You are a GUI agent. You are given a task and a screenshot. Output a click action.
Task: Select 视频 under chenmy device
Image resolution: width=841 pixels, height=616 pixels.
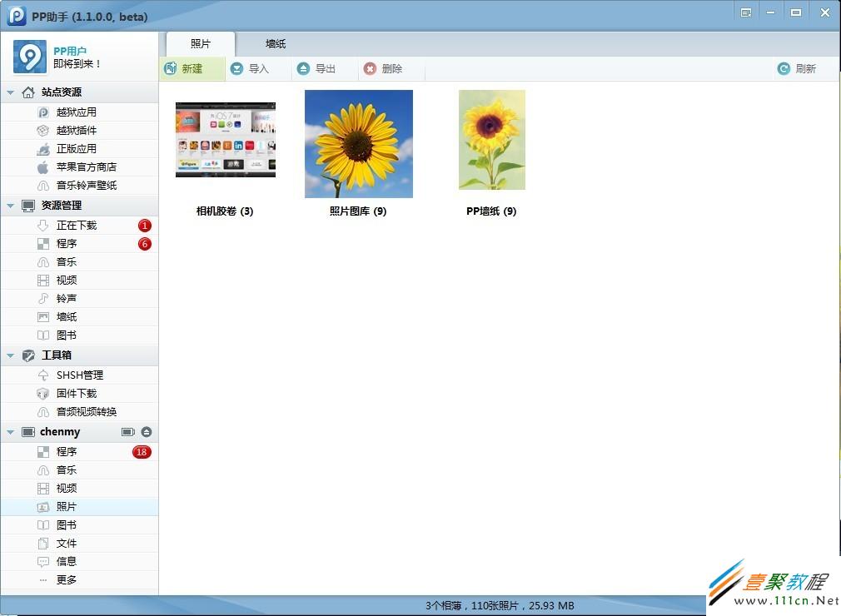79,489
